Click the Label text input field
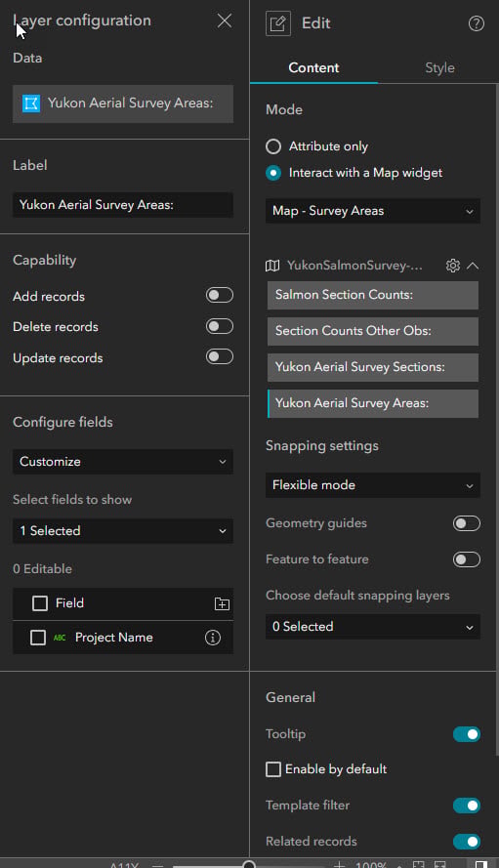 point(123,205)
